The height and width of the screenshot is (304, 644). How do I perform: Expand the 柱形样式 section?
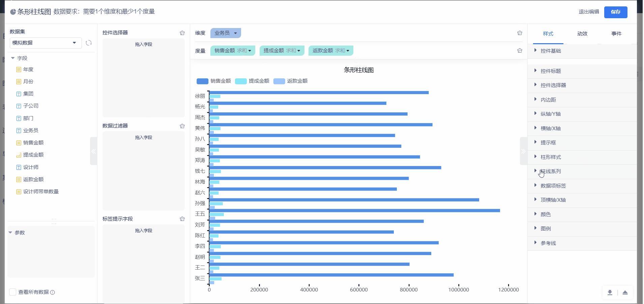pos(582,157)
